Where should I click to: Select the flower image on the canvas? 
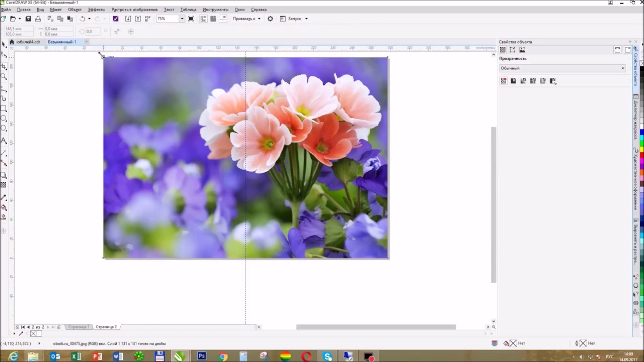coord(246,158)
